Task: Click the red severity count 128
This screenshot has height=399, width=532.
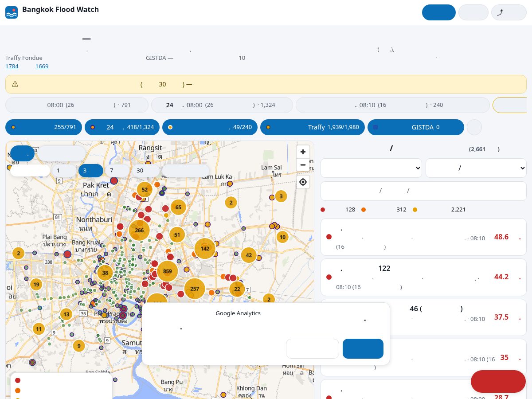Action: point(338,210)
